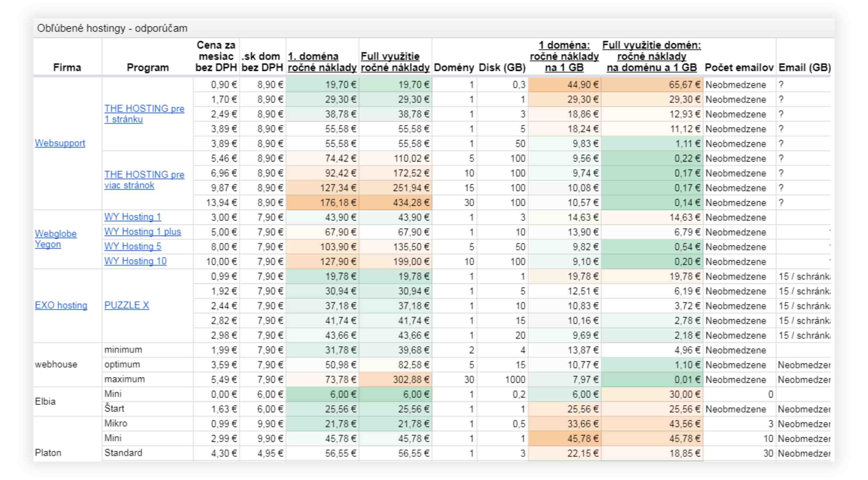Select the 43,56 € cell

[652, 424]
